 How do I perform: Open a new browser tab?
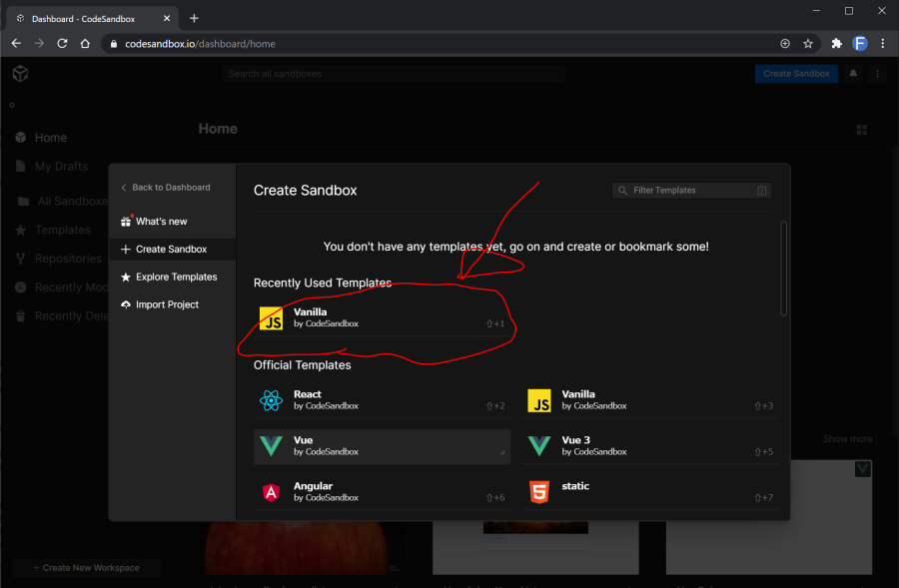pyautogui.click(x=194, y=18)
